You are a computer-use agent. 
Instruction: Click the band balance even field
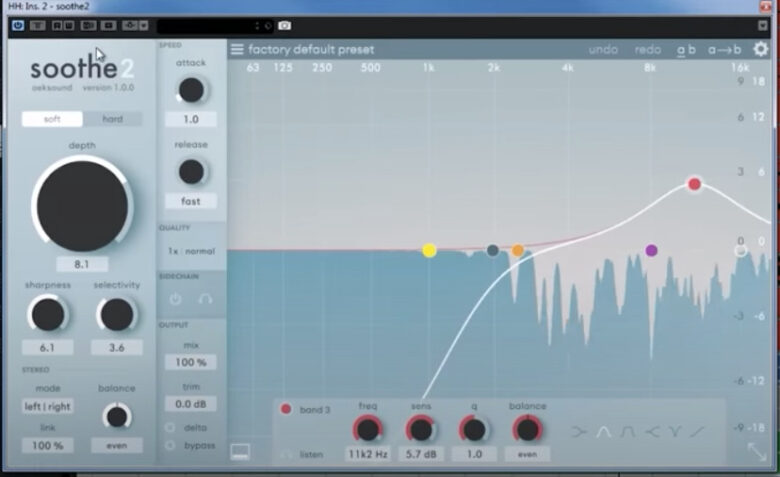[x=527, y=454]
